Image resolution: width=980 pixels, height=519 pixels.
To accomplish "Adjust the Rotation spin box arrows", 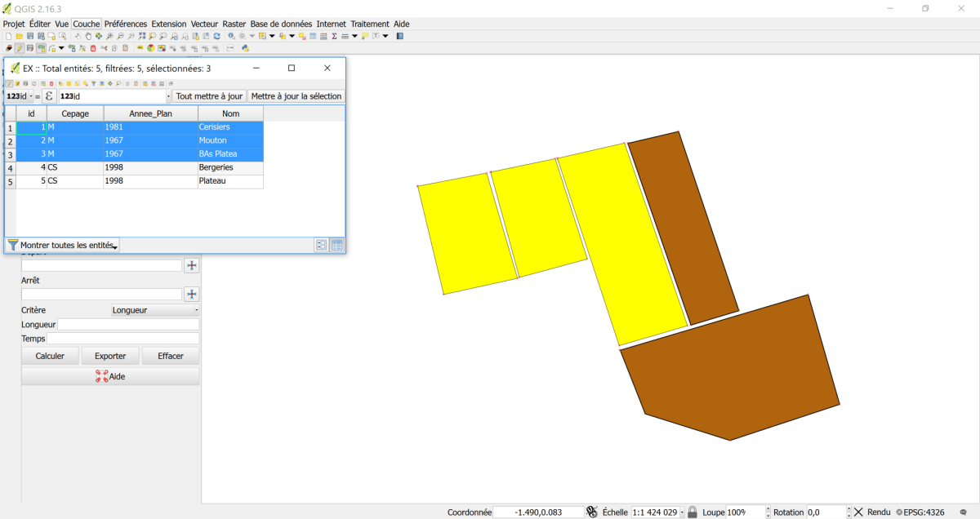I will click(x=849, y=512).
